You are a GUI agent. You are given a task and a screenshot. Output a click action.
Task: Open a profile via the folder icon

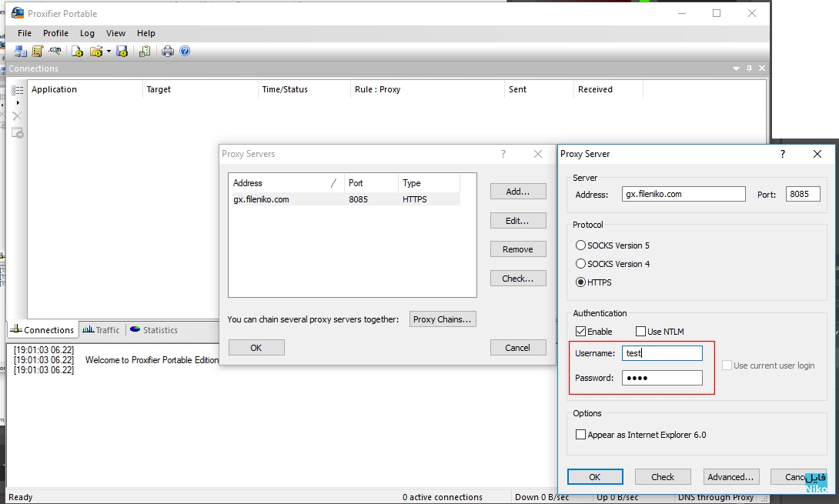(x=96, y=52)
